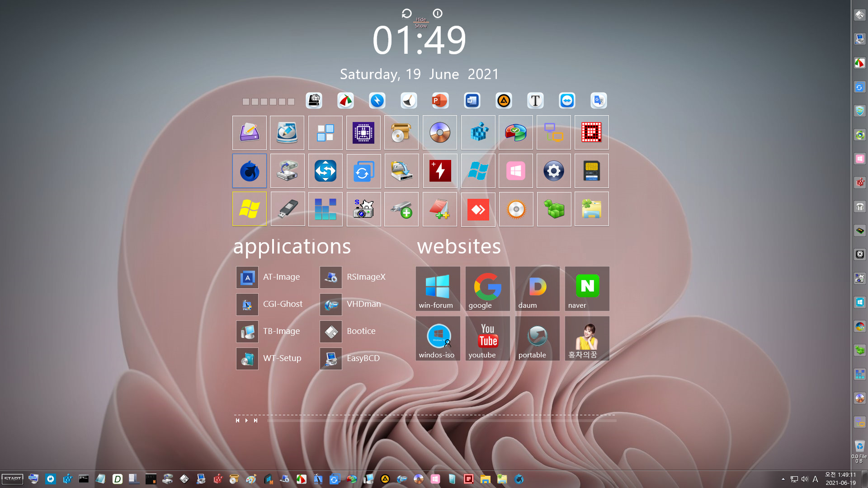This screenshot has width=868, height=488.
Task: Open the Google Translate round icon
Action: pyautogui.click(x=599, y=100)
